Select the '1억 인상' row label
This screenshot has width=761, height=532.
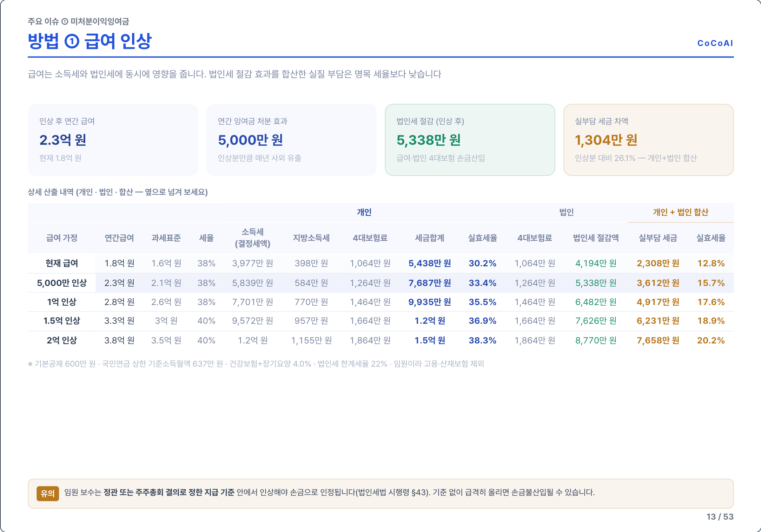(x=62, y=302)
